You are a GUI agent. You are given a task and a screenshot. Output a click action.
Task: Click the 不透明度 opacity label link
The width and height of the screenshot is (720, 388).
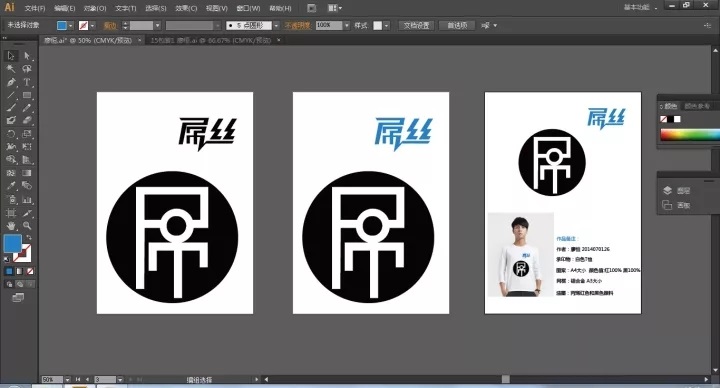coord(298,26)
